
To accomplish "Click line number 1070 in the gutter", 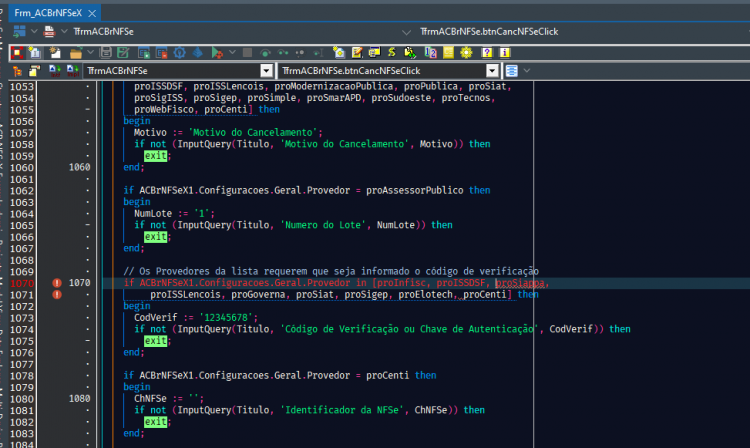I will click(22, 283).
